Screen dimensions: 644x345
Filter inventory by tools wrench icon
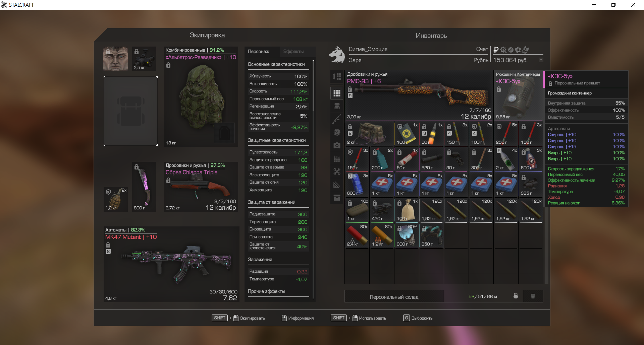(x=337, y=171)
